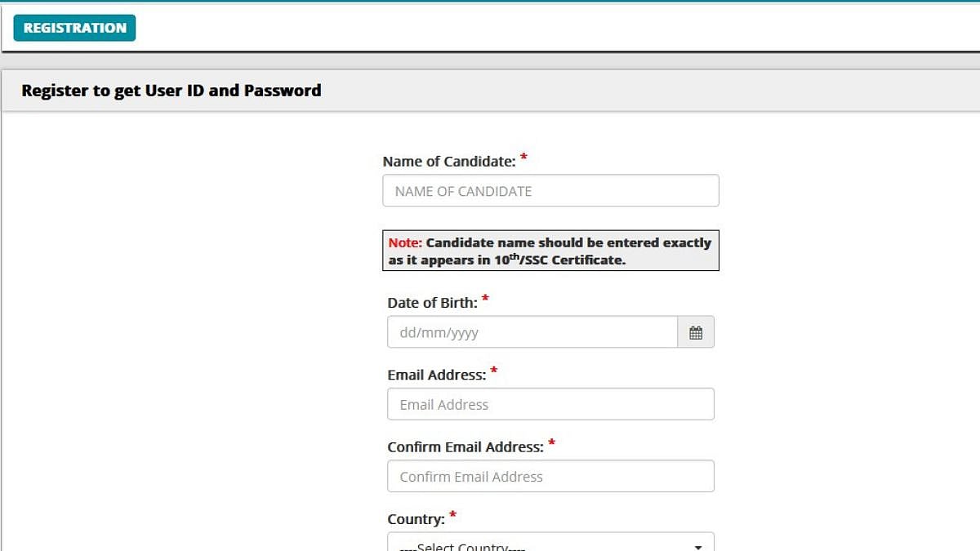Click the Email Address input box
Viewport: 980px width, 551px height.
point(550,403)
